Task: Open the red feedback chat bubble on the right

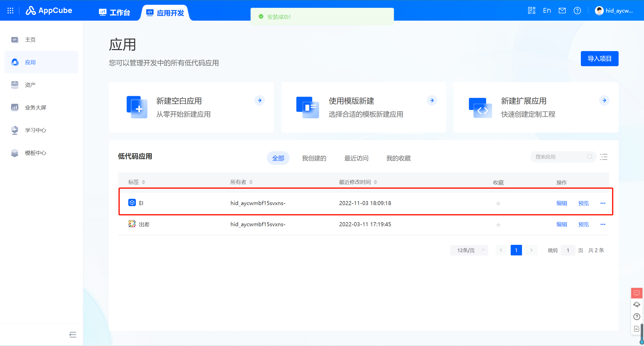Action: click(636, 293)
